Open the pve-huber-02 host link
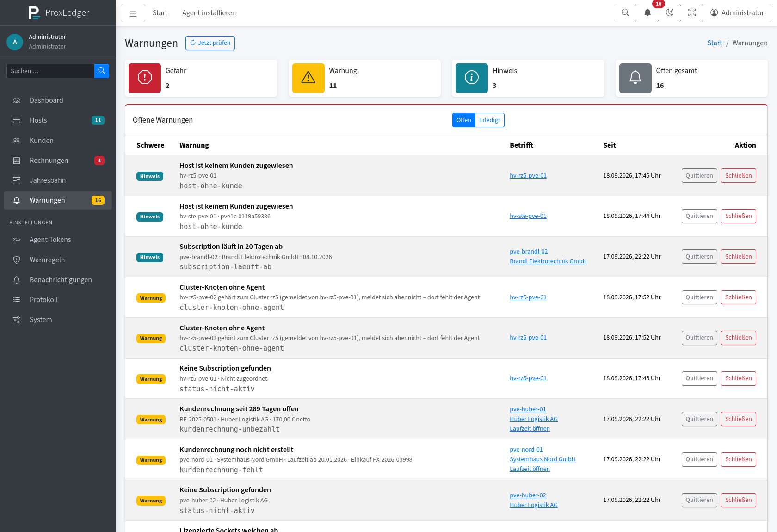This screenshot has width=777, height=532. pos(528,495)
